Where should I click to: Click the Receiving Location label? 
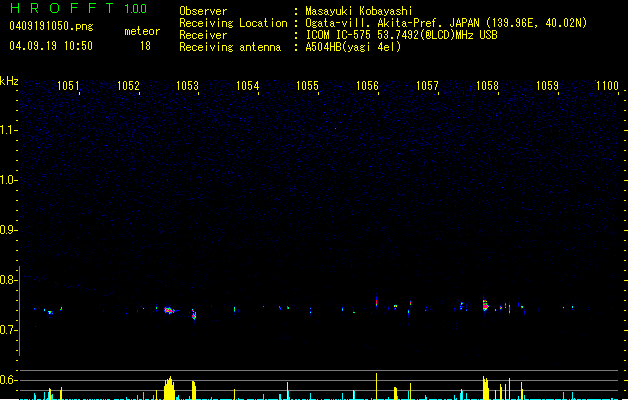pos(233,23)
